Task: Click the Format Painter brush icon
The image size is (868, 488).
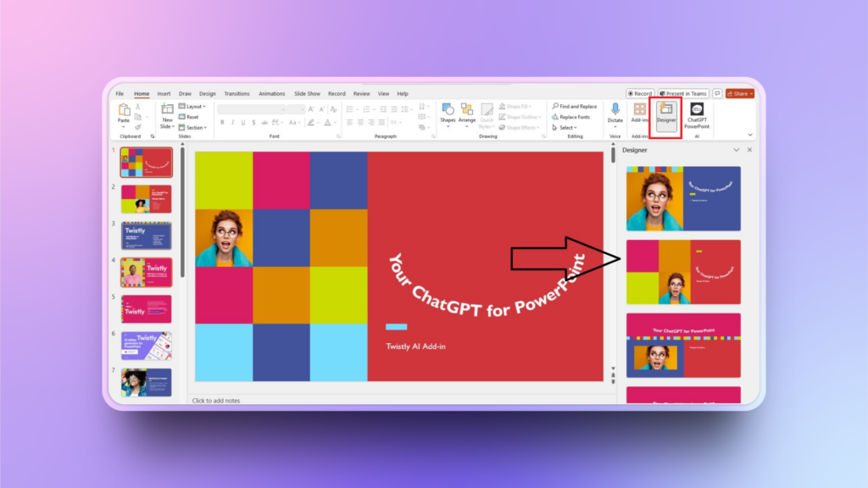Action: tap(138, 127)
